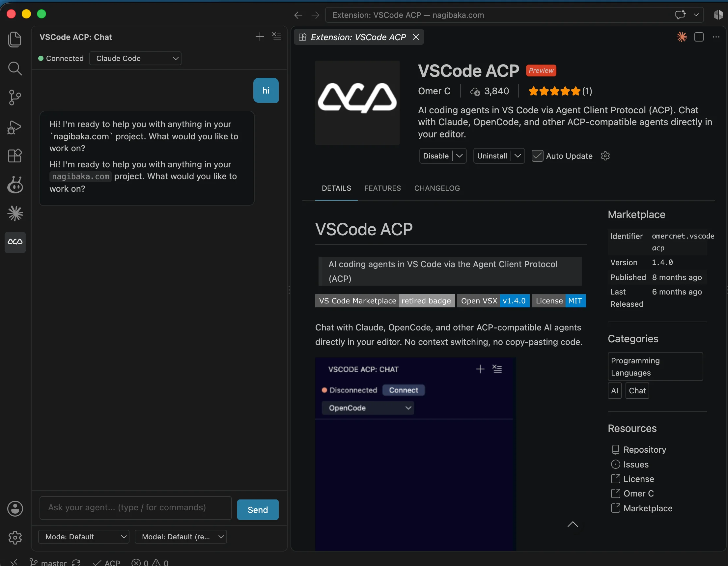The width and height of the screenshot is (728, 566).
Task: Start a new chat with plus icon
Action: click(x=260, y=37)
